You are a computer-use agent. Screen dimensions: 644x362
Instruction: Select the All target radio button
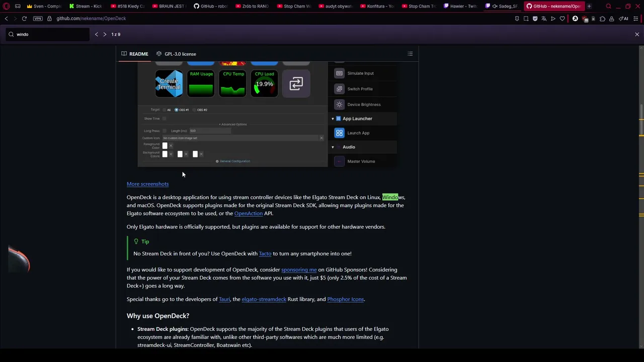(165, 110)
